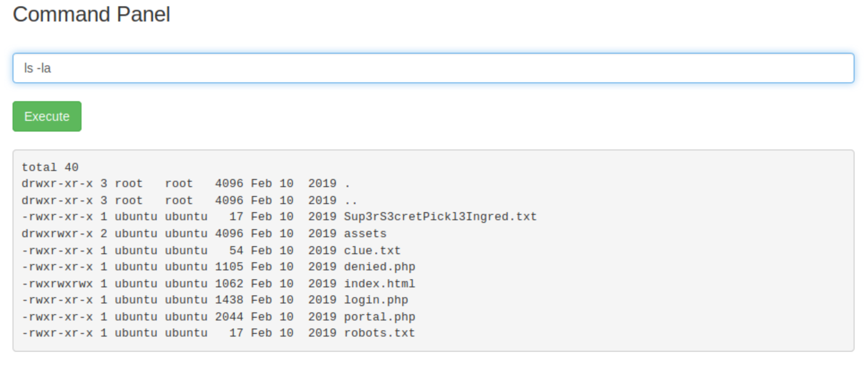Focus the command input field

[433, 68]
